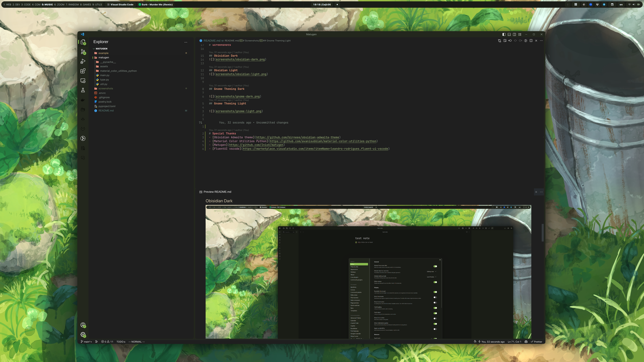644x362 pixels.
Task: Open the Manage gear icon
Action: tap(83, 335)
